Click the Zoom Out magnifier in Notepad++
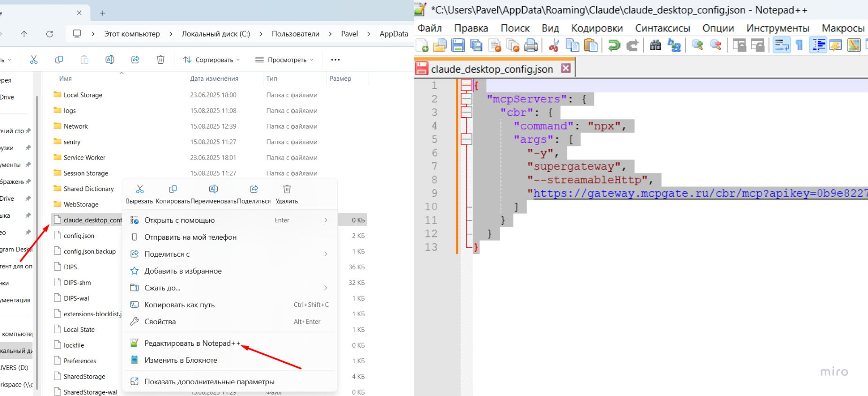 coord(716,46)
